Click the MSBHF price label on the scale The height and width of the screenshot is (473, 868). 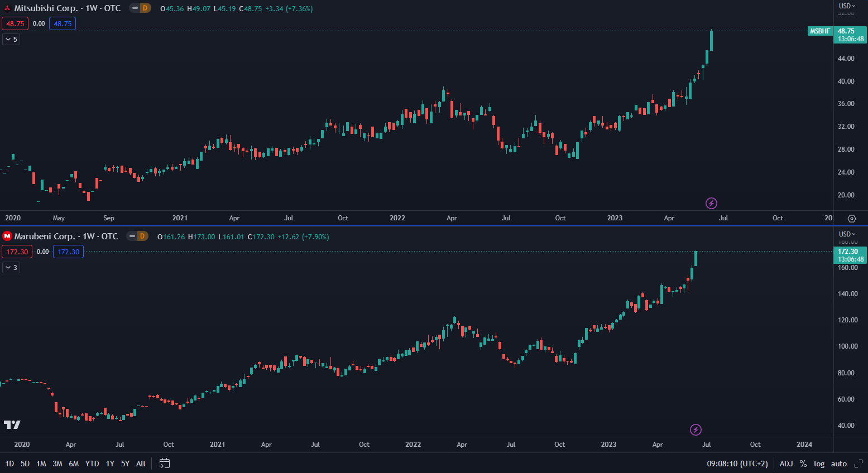(x=820, y=31)
